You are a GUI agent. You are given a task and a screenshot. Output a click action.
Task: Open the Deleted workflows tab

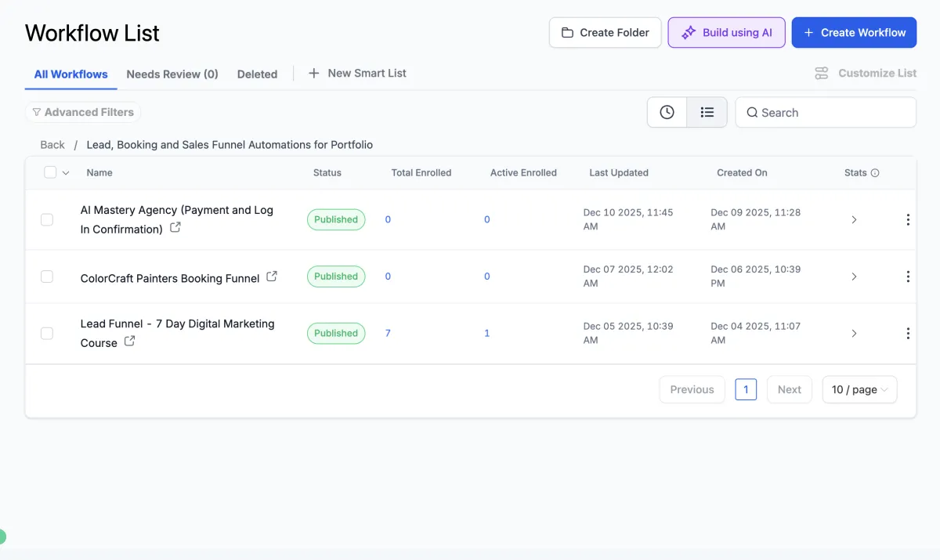257,74
